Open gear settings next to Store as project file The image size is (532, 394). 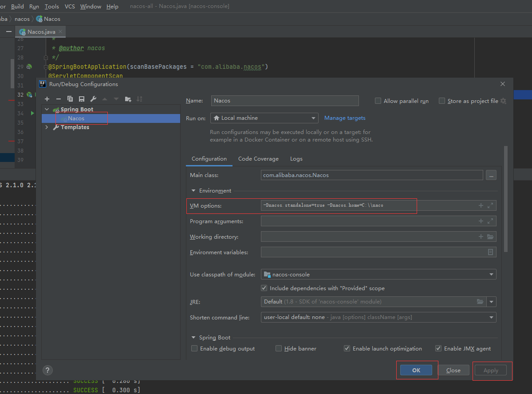504,101
